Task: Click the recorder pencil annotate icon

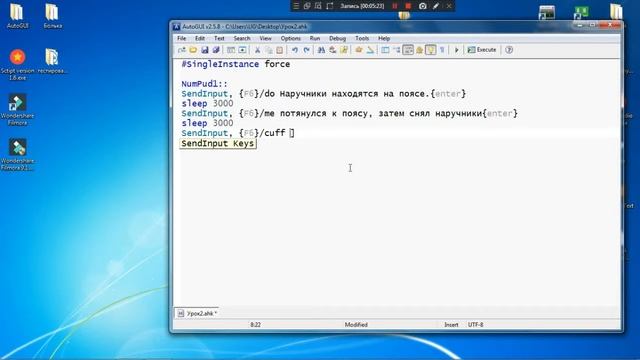Action: click(436, 6)
